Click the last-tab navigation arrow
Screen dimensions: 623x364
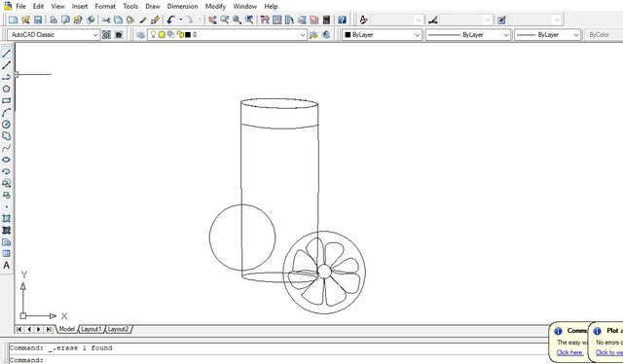tap(49, 329)
